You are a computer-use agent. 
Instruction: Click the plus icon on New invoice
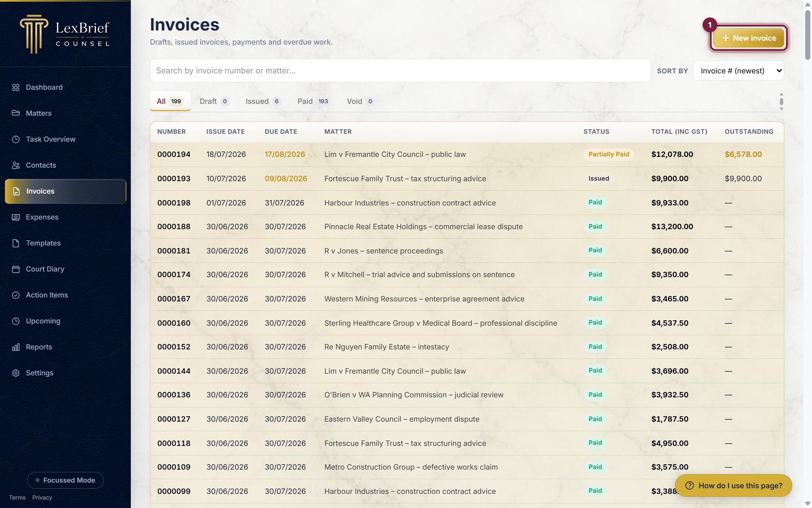pos(725,38)
